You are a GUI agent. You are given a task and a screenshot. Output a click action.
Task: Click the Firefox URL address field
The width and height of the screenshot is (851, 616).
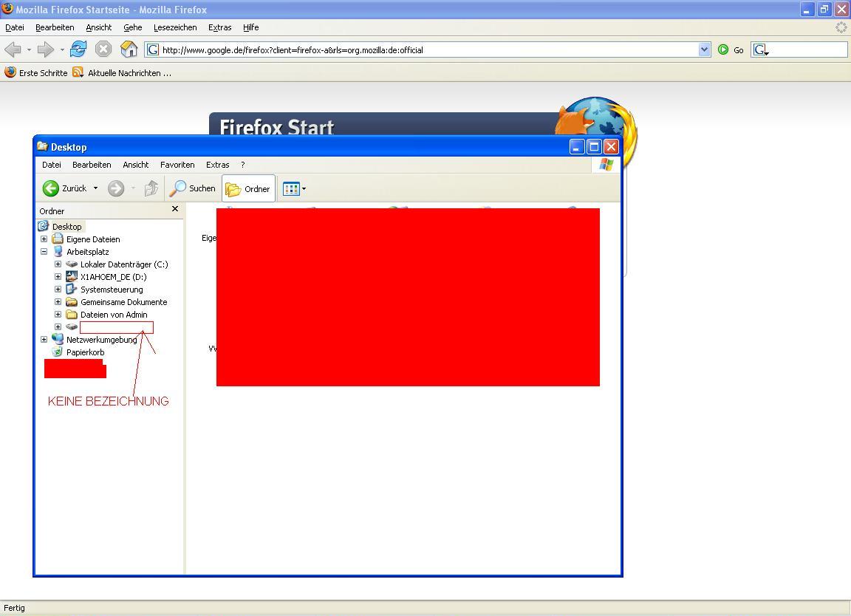428,50
